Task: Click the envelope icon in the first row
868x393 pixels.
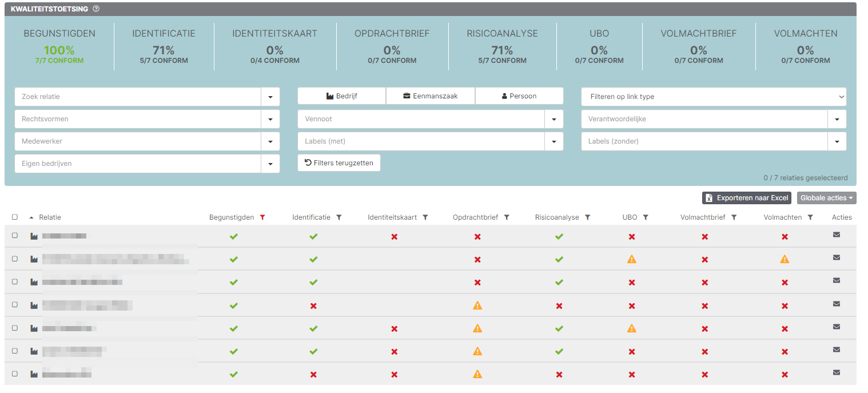Action: point(837,235)
